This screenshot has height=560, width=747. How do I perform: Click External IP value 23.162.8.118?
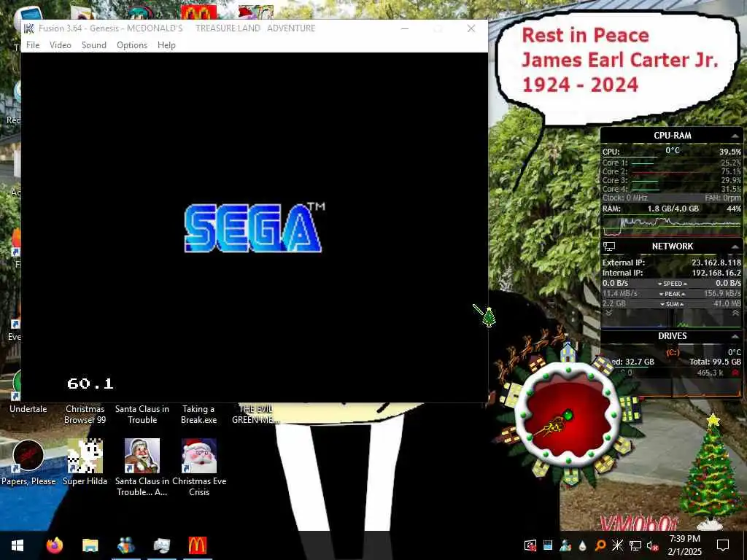[716, 262]
